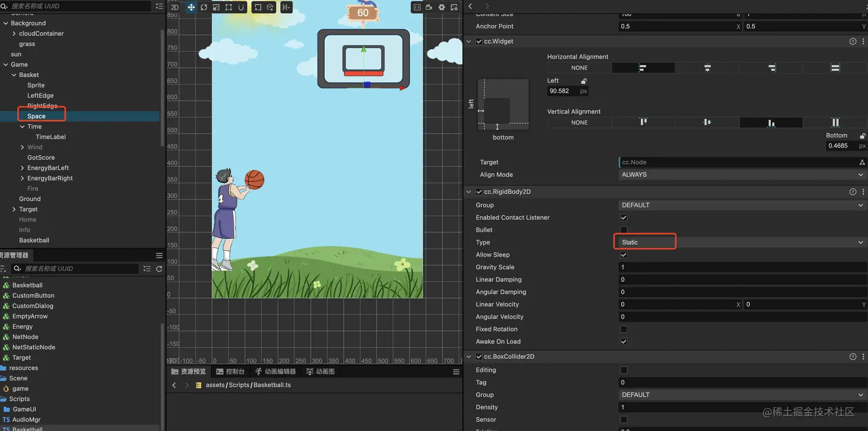Viewport: 868px width, 431px height.
Task: Switch to the 资源预览 tab
Action: point(188,372)
